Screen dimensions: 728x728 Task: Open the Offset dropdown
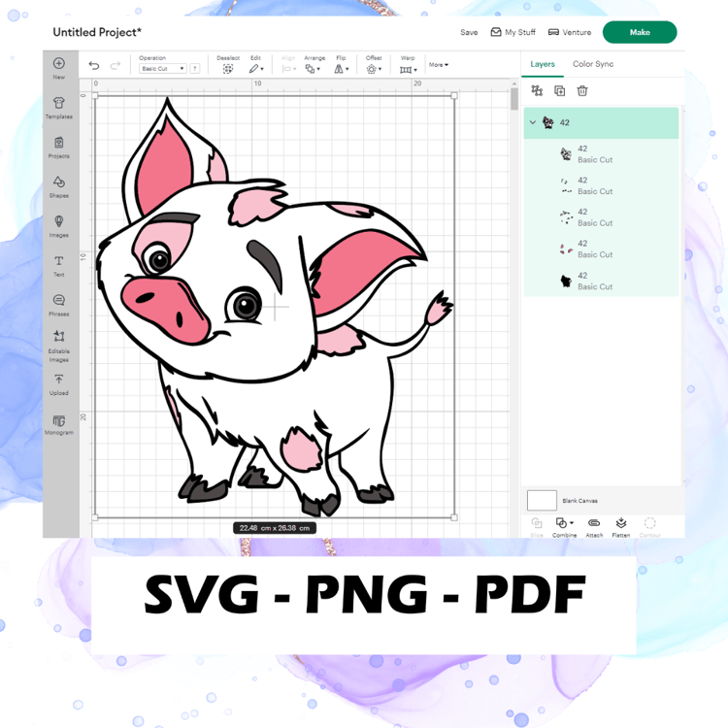(x=374, y=69)
